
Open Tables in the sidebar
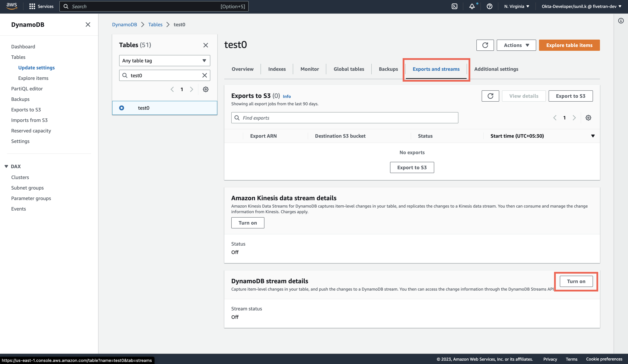[18, 57]
